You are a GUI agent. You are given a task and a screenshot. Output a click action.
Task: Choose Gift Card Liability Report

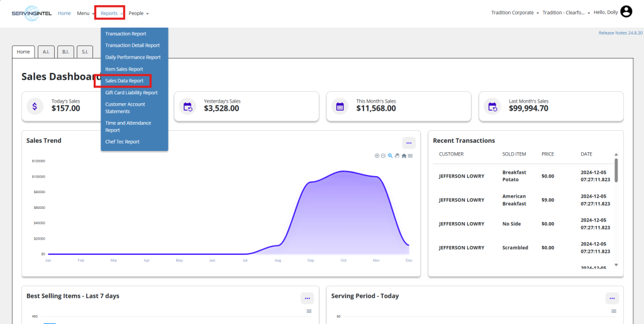click(x=131, y=93)
